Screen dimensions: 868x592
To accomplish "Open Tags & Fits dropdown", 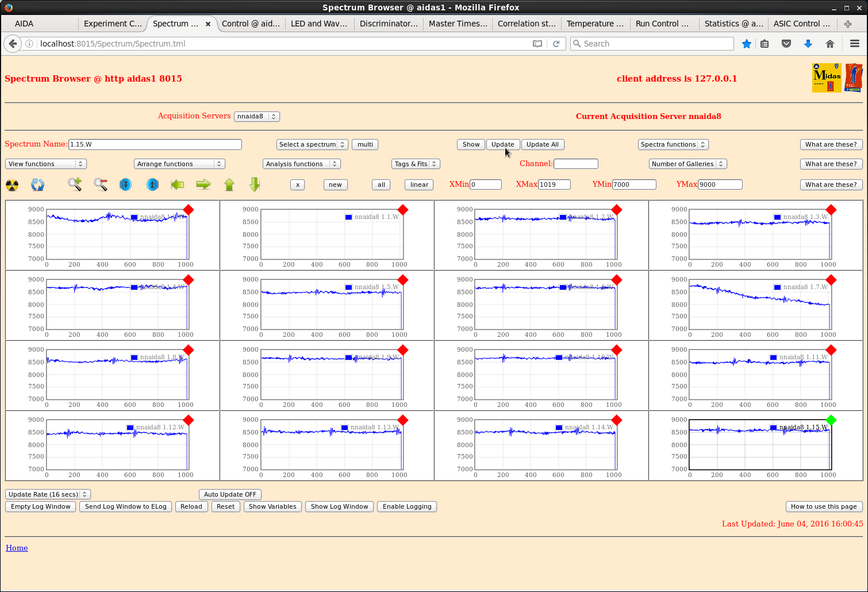I will 416,164.
